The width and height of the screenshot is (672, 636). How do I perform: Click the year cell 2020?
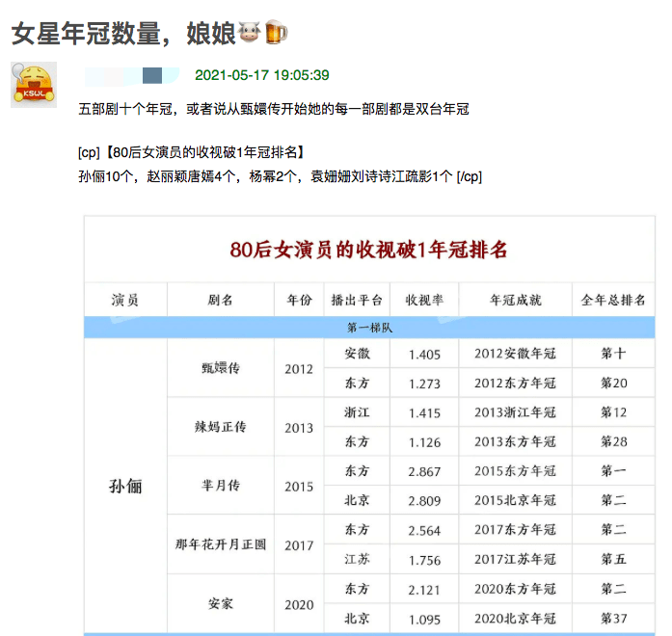pos(299,604)
